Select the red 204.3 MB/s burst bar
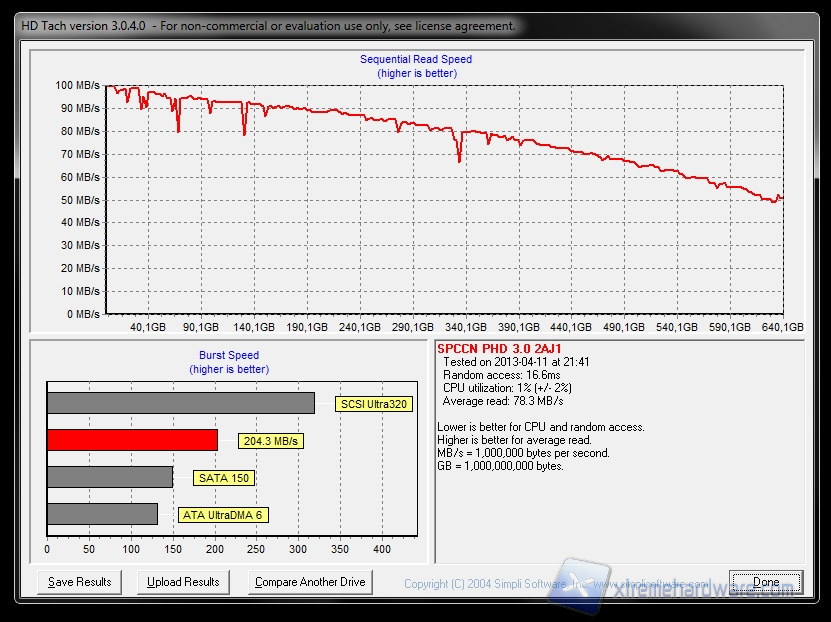 coord(132,440)
